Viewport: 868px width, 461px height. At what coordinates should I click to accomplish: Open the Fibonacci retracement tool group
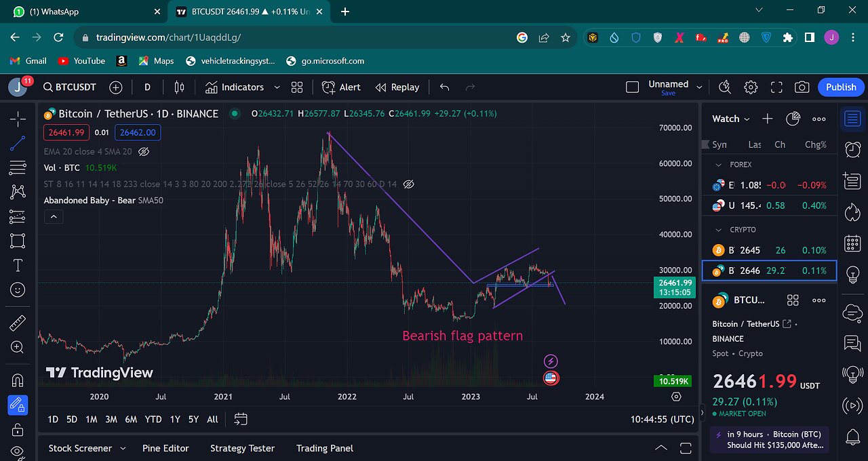pyautogui.click(x=18, y=167)
